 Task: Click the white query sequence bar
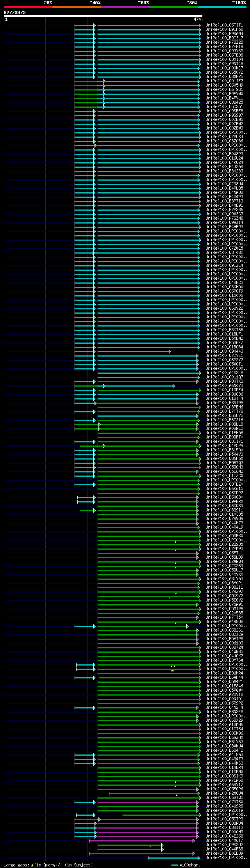coord(103,16)
